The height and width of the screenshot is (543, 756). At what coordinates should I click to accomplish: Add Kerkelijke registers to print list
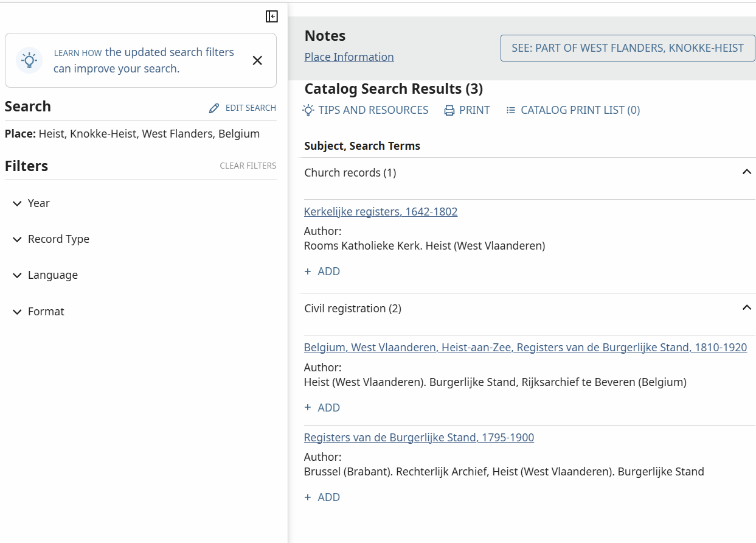(322, 271)
